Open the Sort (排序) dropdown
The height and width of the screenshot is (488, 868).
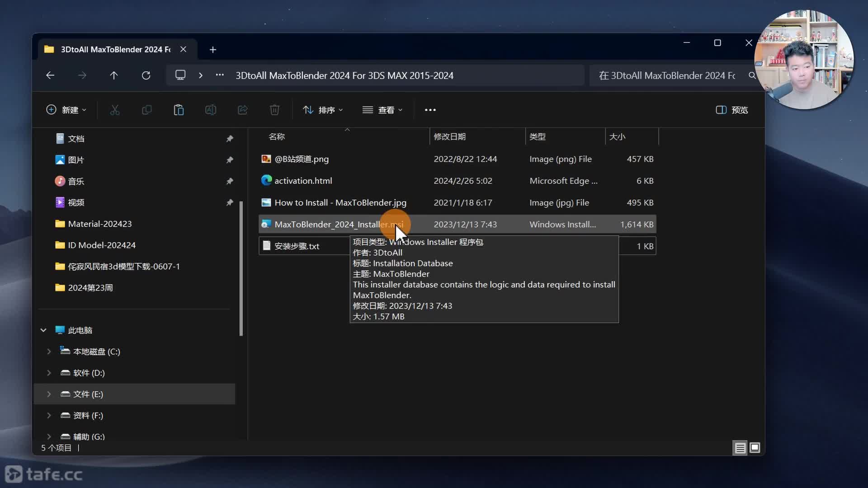tap(323, 110)
